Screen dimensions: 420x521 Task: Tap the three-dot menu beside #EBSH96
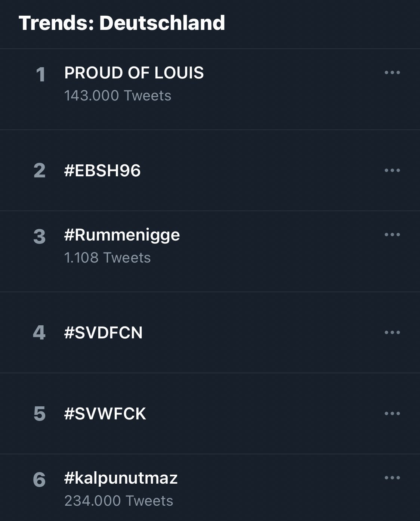(x=392, y=170)
